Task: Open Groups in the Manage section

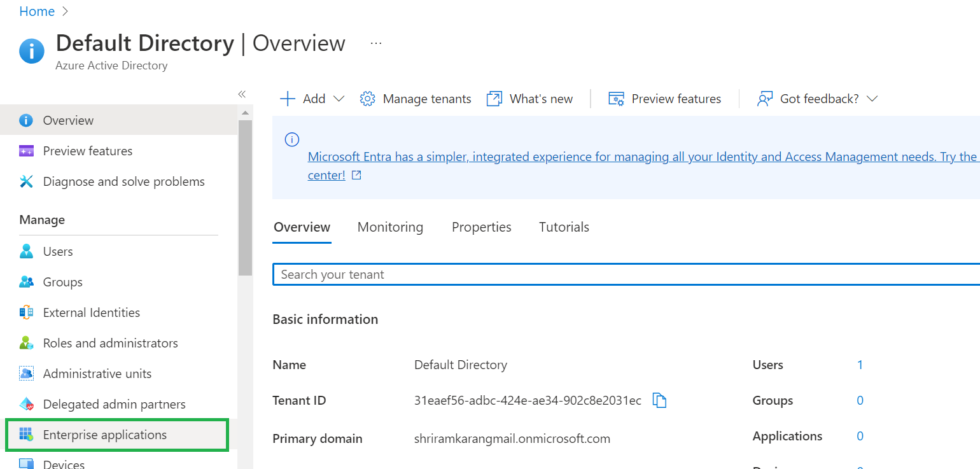Action: [118, 282]
